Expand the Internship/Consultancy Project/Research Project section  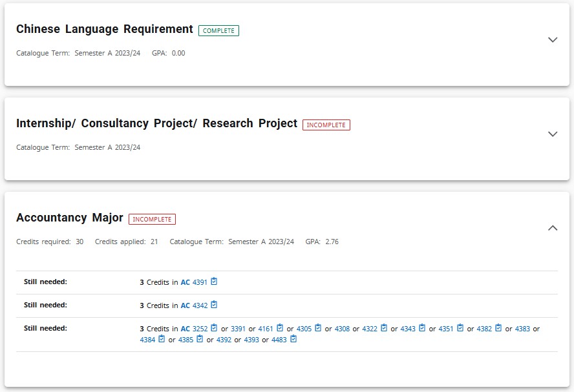[x=553, y=134]
